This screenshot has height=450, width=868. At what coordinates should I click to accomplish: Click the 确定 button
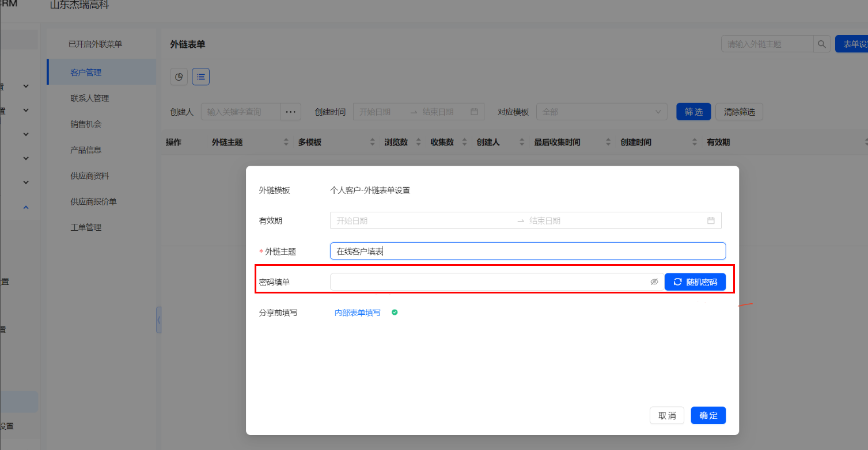coord(708,415)
